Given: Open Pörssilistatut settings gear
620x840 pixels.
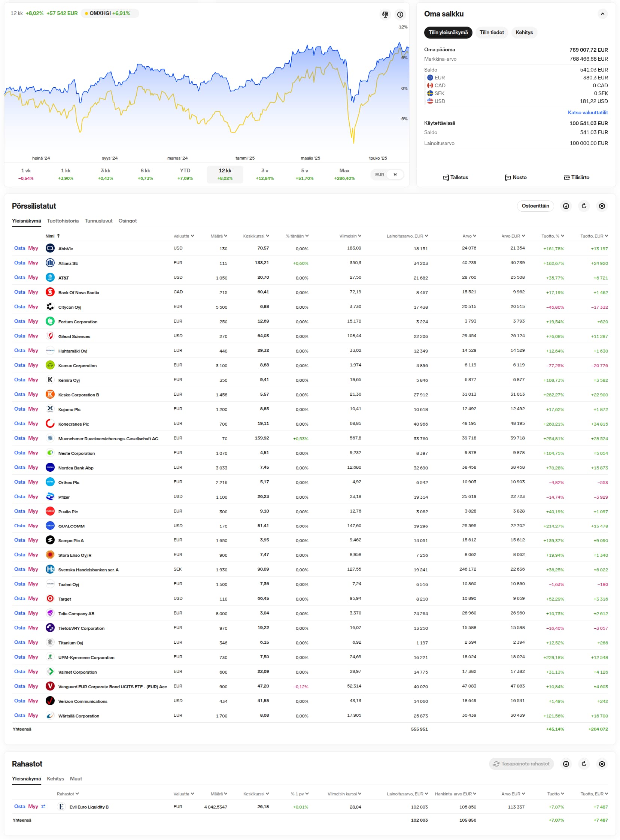Looking at the screenshot, I should [602, 206].
